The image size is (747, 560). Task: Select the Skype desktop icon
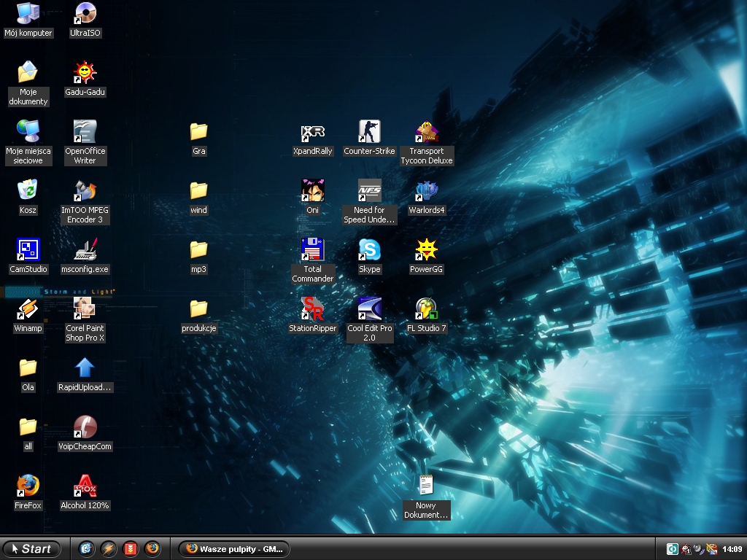click(x=369, y=251)
